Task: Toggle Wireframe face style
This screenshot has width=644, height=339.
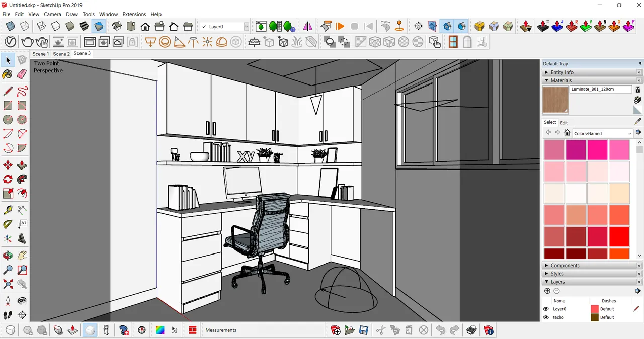Action: tap(41, 26)
